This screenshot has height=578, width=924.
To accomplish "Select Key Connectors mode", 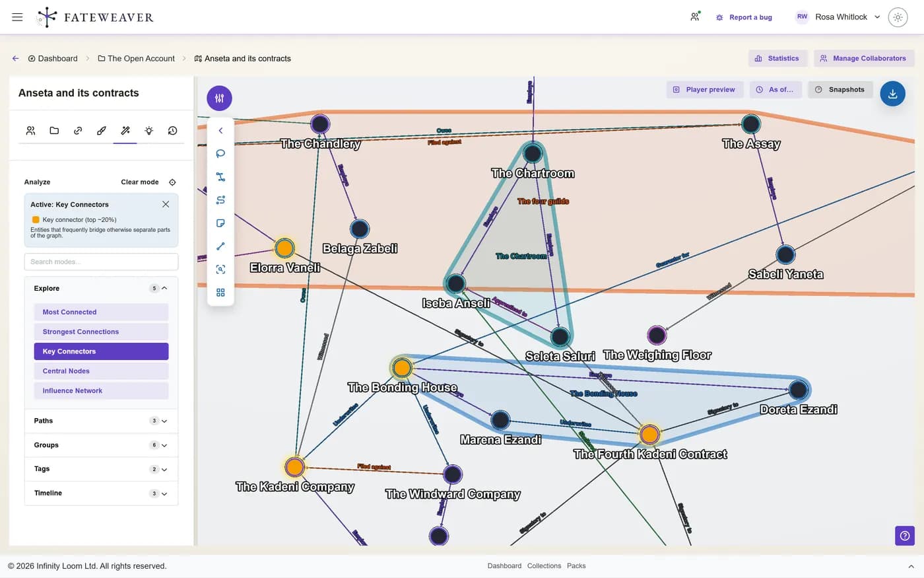I will coord(101,351).
